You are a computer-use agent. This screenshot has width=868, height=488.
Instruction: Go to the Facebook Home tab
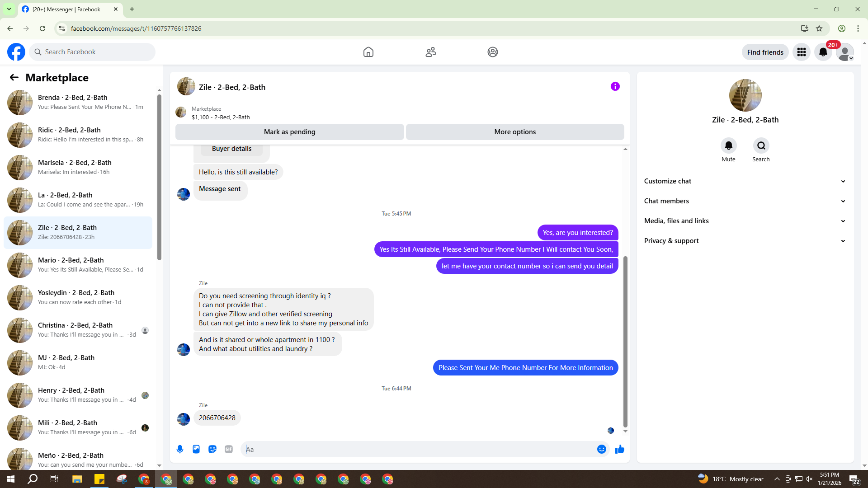368,52
